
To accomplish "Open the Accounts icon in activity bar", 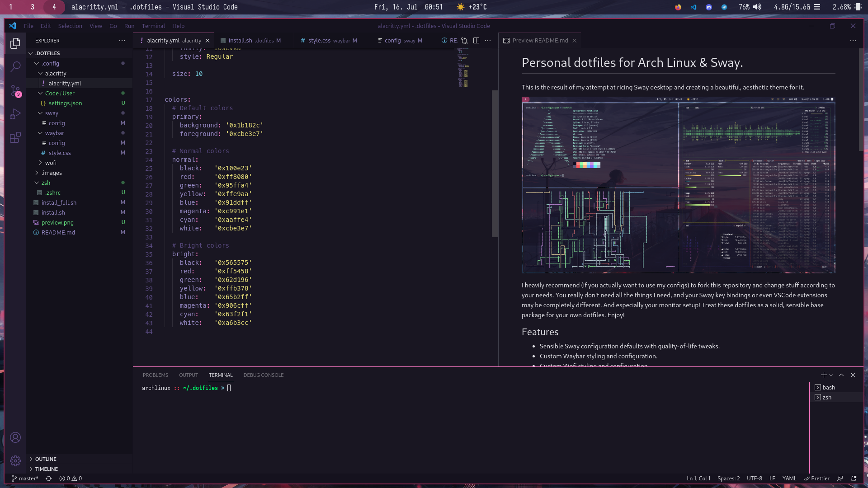I will (x=15, y=437).
